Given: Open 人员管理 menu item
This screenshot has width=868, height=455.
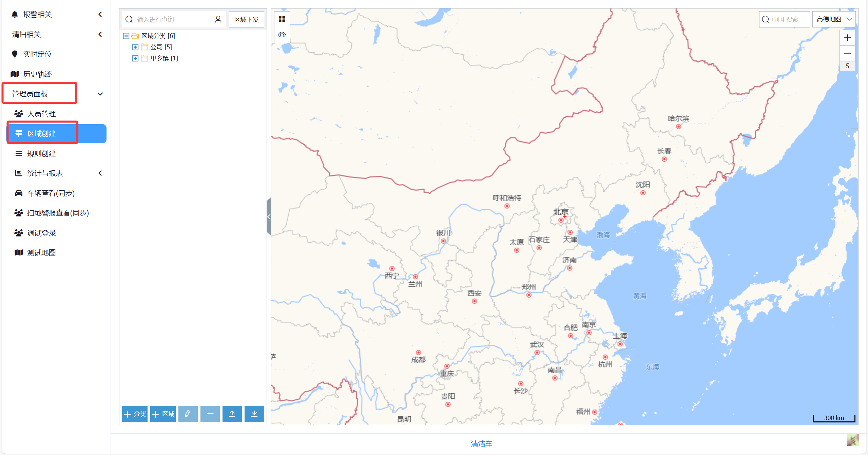Looking at the screenshot, I should click(x=41, y=114).
